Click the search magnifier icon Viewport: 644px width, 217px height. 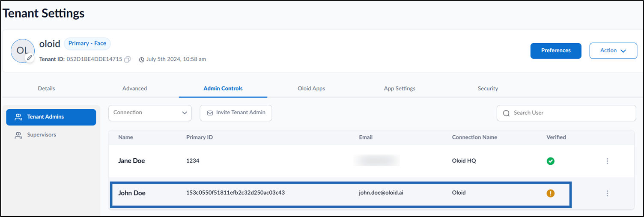[x=506, y=113]
